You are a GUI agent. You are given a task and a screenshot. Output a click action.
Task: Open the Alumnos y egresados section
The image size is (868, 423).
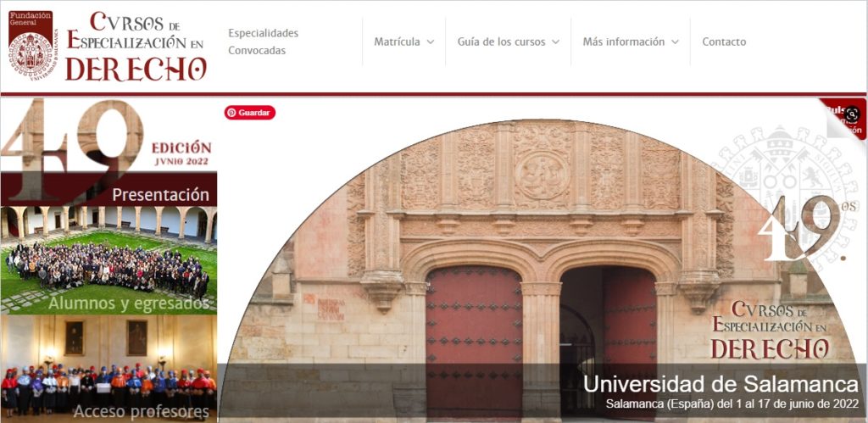(x=129, y=303)
